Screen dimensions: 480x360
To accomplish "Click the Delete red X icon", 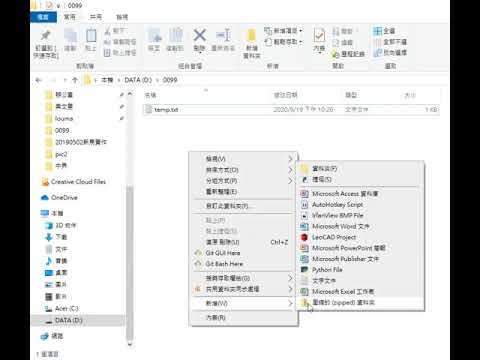I will coord(199,35).
